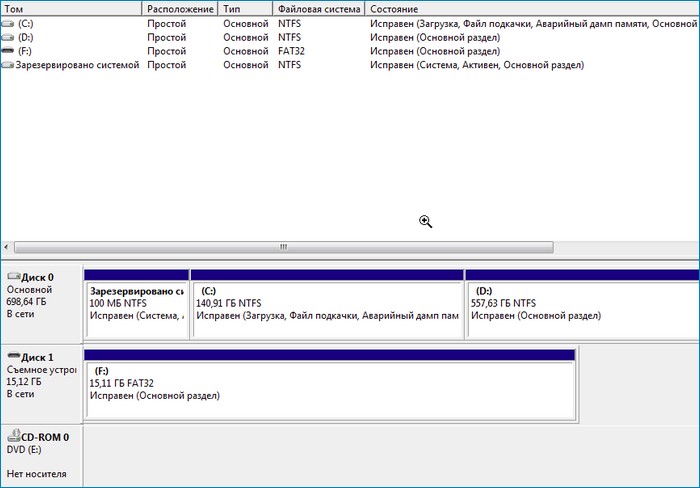This screenshot has height=488, width=700.
Task: Sort by Файловая система column header
Action: click(x=318, y=9)
